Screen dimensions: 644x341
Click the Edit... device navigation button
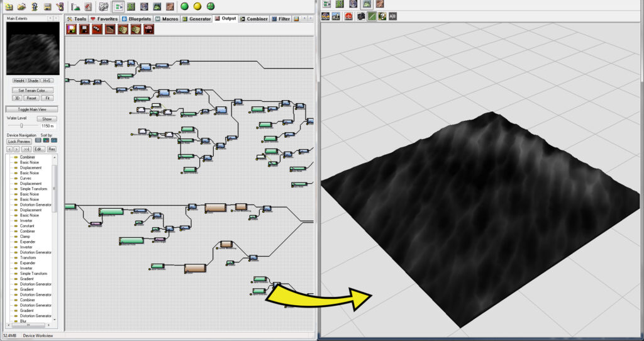39,149
